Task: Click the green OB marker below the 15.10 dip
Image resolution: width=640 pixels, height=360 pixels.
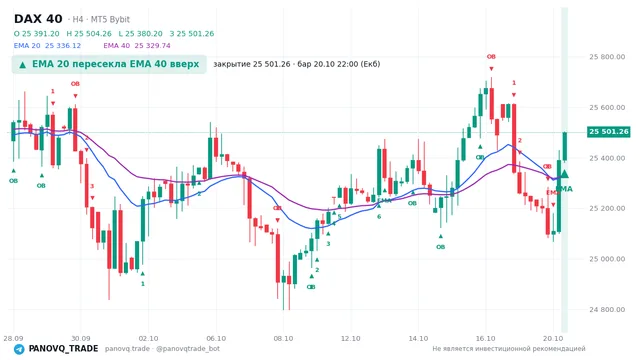Action: point(440,247)
